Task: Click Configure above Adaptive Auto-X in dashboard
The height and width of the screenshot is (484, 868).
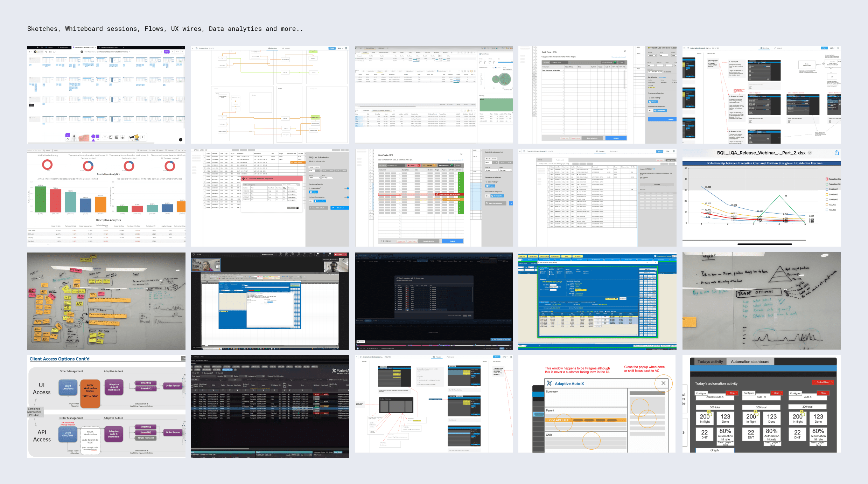Action: click(701, 393)
